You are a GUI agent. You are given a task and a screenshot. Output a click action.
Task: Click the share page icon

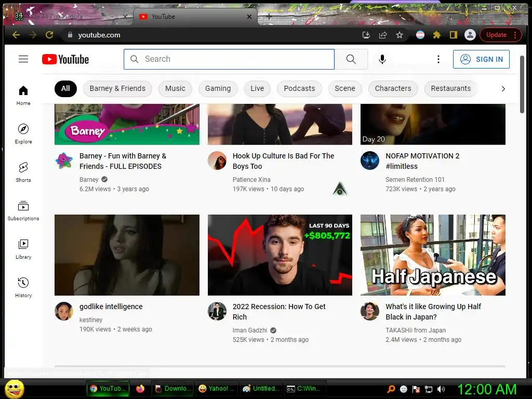(x=383, y=35)
